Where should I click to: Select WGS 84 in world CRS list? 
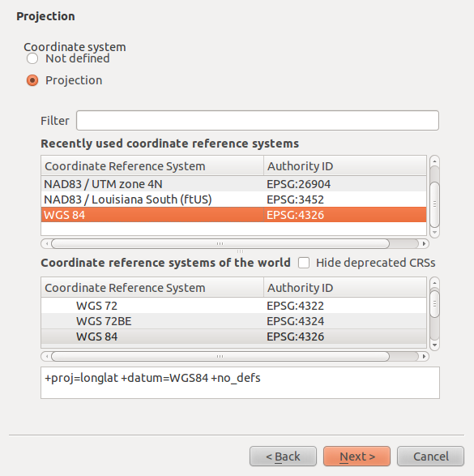click(234, 337)
